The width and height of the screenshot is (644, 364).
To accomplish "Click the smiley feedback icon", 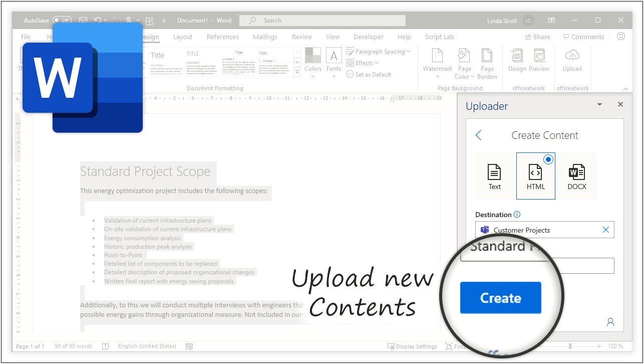I will (621, 37).
